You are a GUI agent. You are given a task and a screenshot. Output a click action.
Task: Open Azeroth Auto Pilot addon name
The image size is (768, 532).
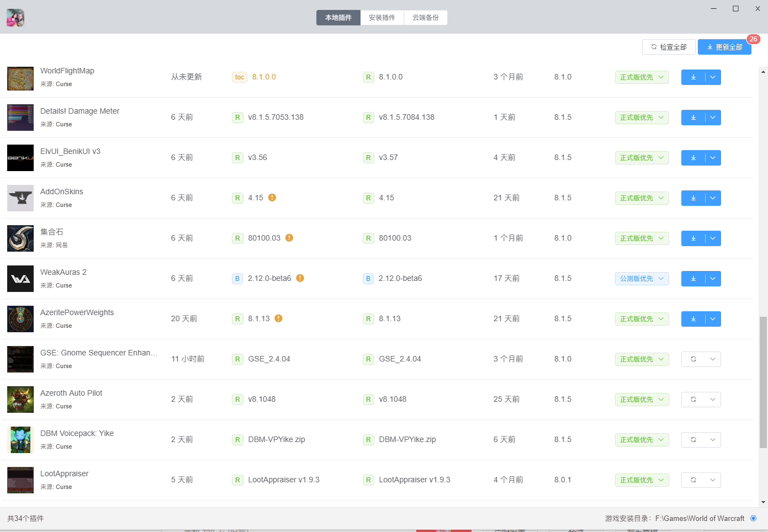[71, 393]
